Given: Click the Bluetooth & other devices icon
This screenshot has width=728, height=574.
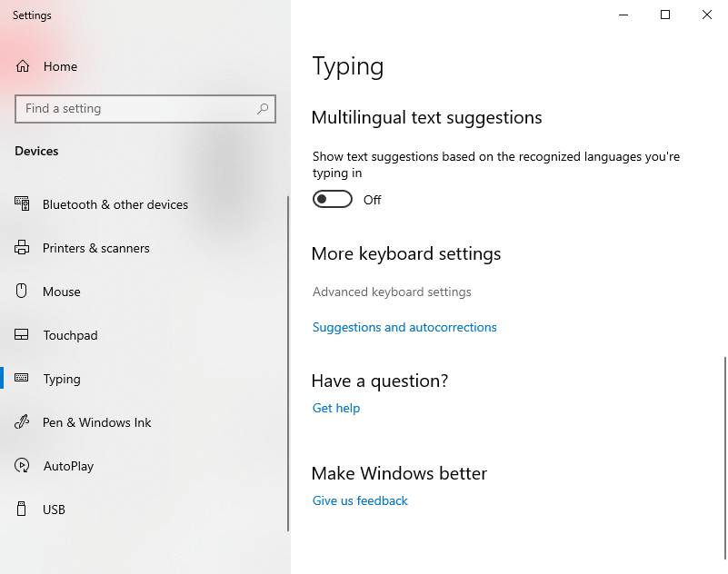Looking at the screenshot, I should click(22, 203).
